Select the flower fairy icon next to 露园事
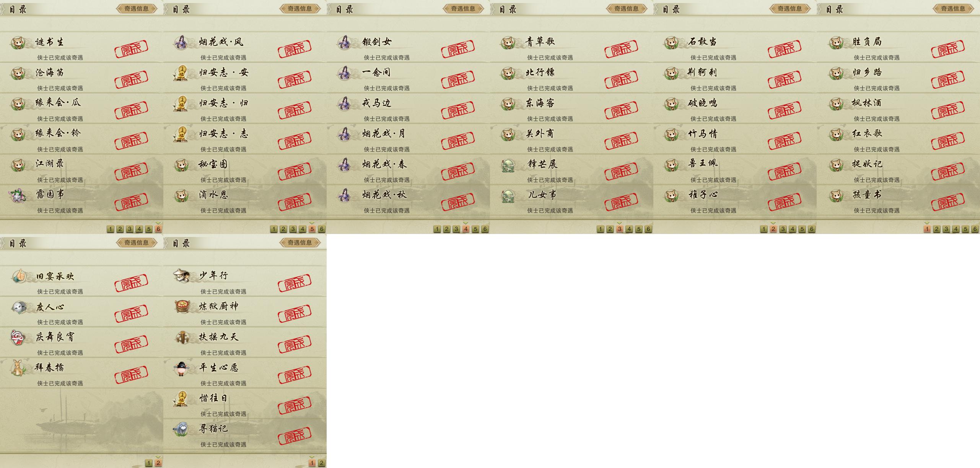980x468 pixels. (18, 195)
